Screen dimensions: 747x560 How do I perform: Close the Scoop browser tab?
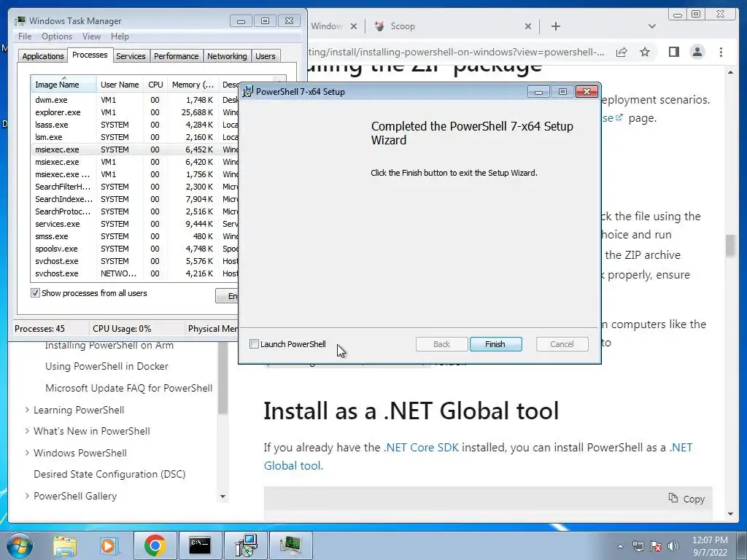click(528, 26)
